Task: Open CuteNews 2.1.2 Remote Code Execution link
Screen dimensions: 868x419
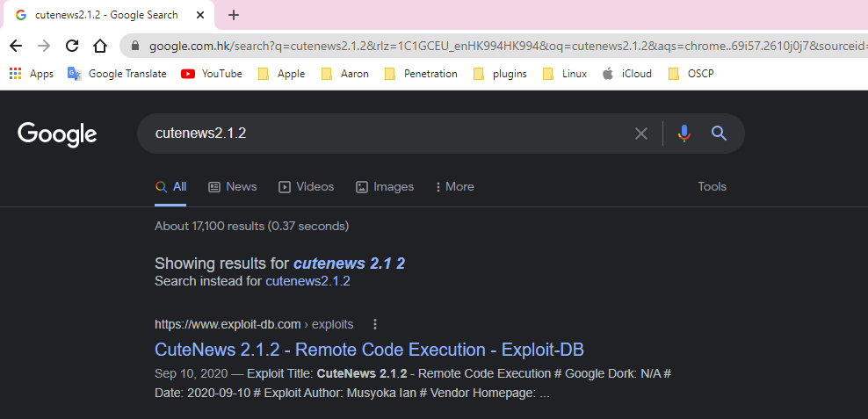Action: pos(369,350)
